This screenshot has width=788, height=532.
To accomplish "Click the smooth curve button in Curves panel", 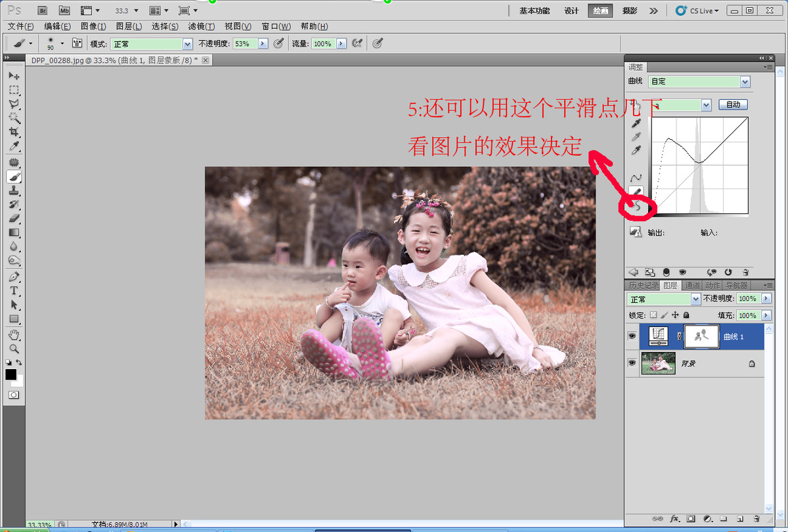I will pos(636,207).
